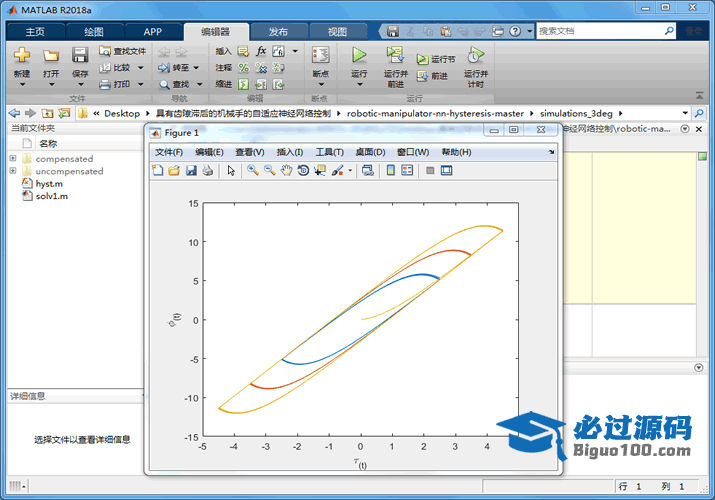Click the Figure open file icon
Image resolution: width=715 pixels, height=500 pixels.
(x=174, y=170)
